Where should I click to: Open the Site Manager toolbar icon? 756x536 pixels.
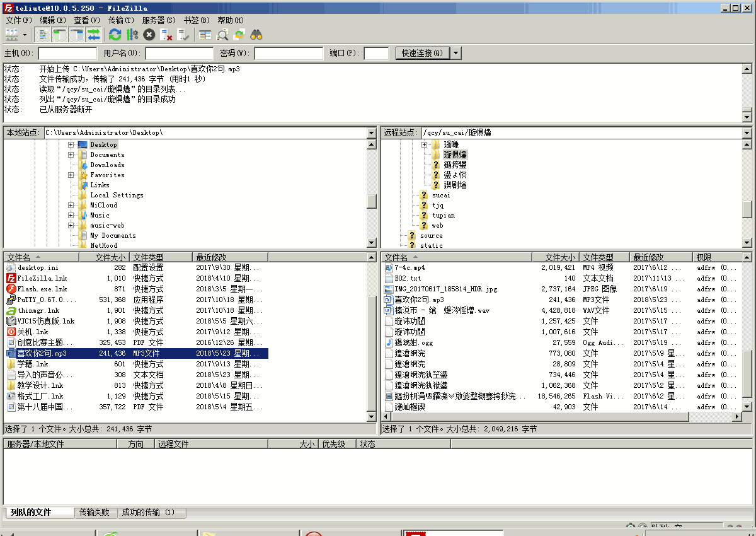[12, 35]
